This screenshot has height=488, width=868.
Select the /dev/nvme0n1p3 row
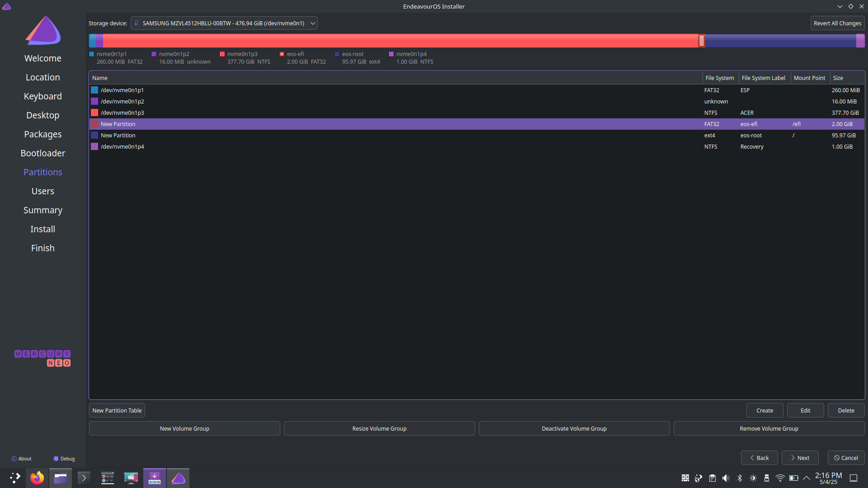(477, 113)
